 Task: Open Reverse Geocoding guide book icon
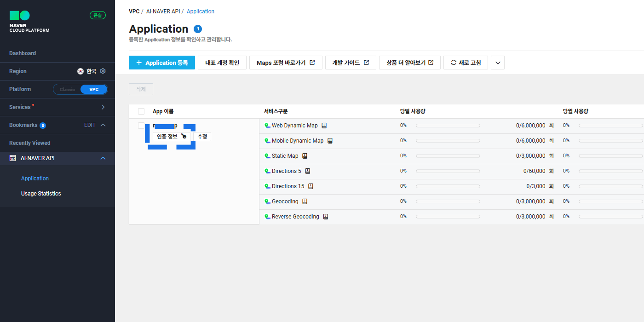(x=326, y=217)
